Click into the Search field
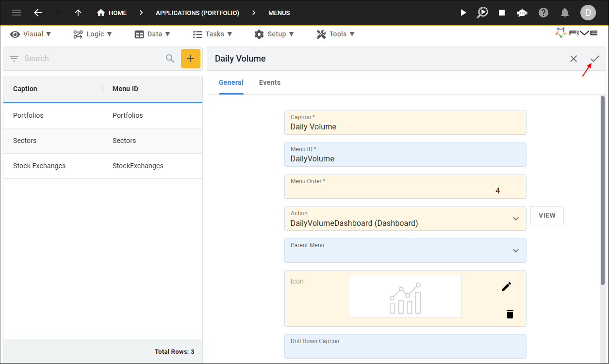Screen dimensions: 609x364 92,59
